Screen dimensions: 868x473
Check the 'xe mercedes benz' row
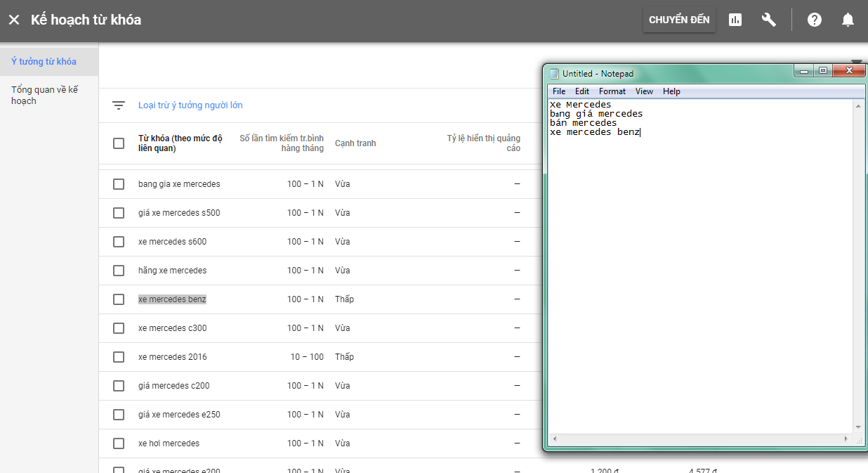click(119, 299)
